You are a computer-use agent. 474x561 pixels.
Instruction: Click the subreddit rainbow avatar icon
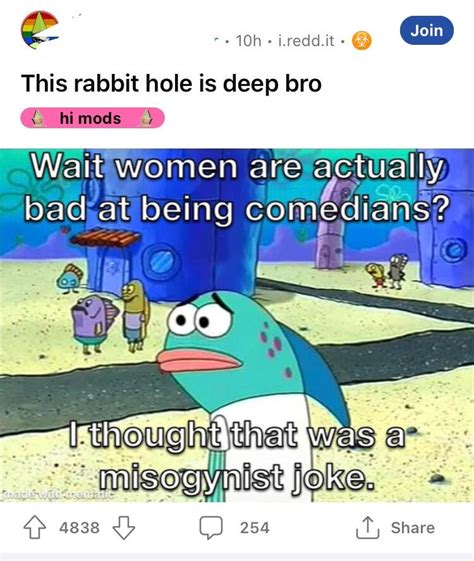pos(40,30)
